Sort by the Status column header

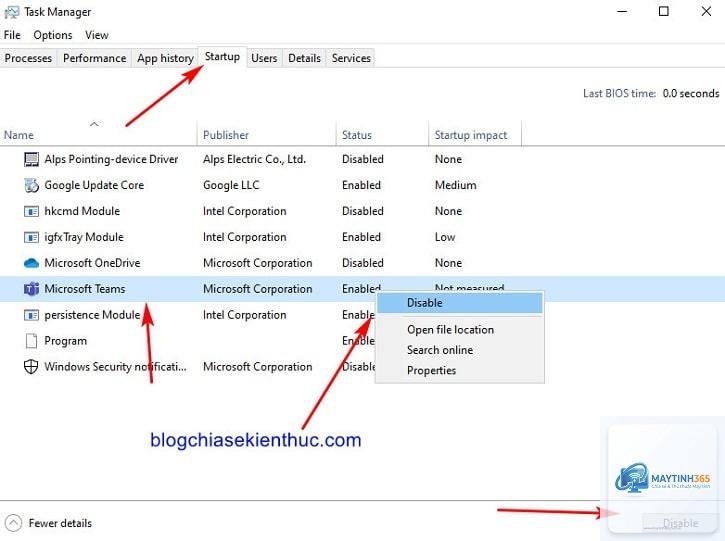(x=382, y=133)
